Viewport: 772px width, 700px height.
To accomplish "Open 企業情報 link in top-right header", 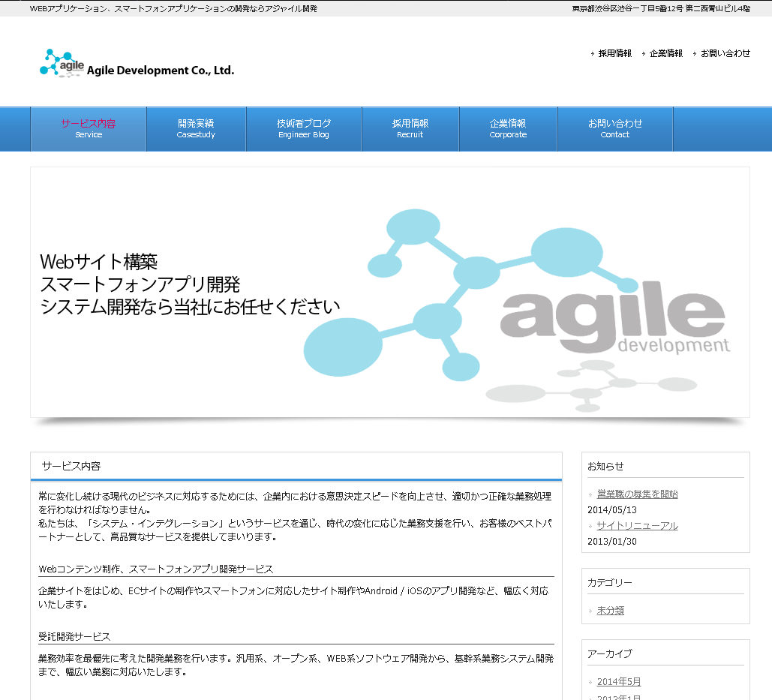I will point(665,53).
